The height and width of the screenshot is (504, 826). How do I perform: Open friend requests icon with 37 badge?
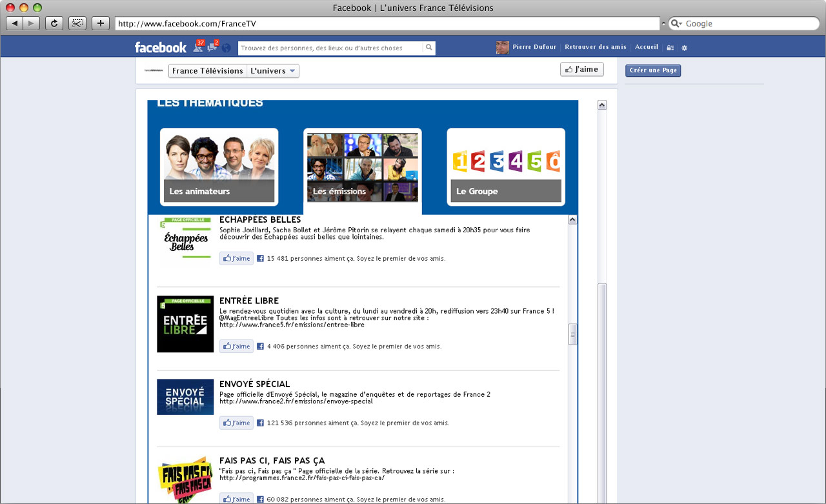click(198, 46)
